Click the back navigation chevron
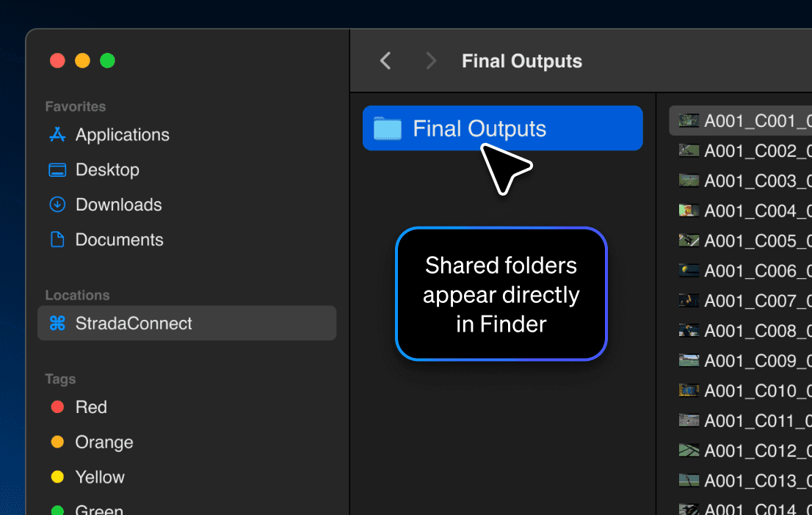 pyautogui.click(x=385, y=61)
